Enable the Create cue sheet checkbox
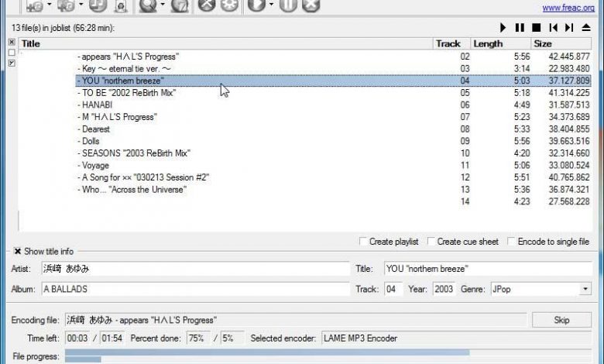This screenshot has height=364, width=604. point(431,242)
